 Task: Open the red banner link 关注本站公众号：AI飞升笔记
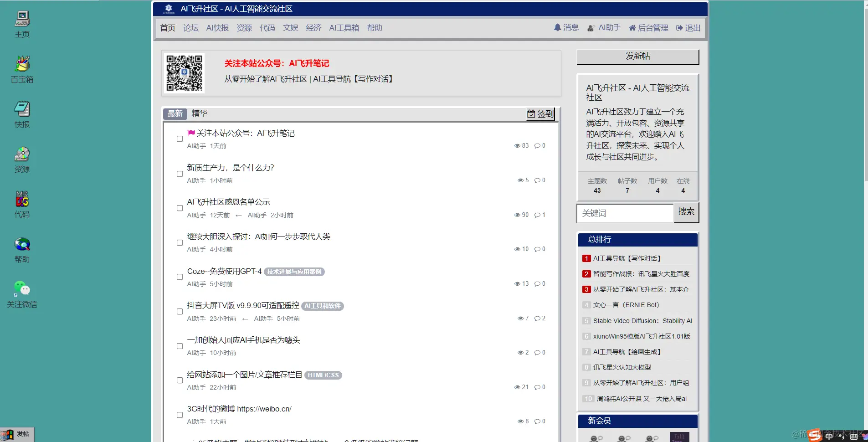(277, 63)
